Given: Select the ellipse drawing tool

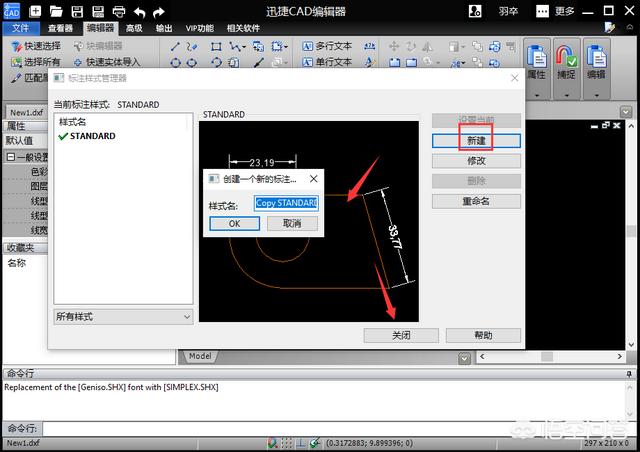Looking at the screenshot, I should [x=191, y=62].
